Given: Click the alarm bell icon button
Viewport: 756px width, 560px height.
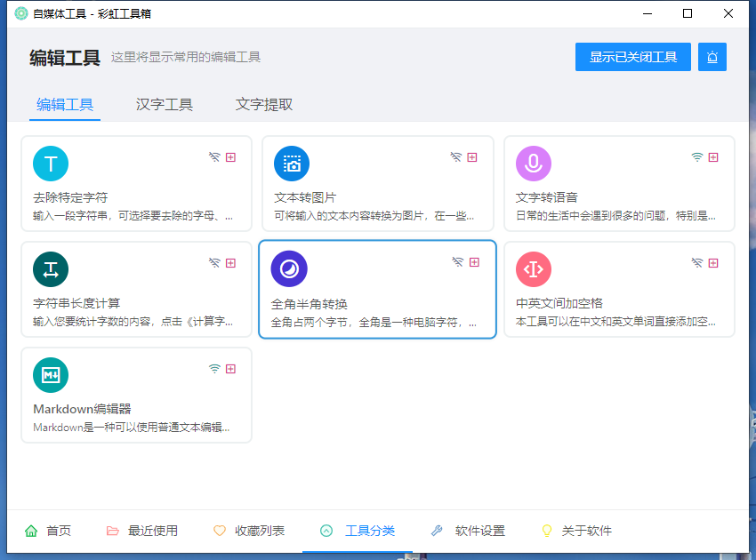Looking at the screenshot, I should (712, 57).
